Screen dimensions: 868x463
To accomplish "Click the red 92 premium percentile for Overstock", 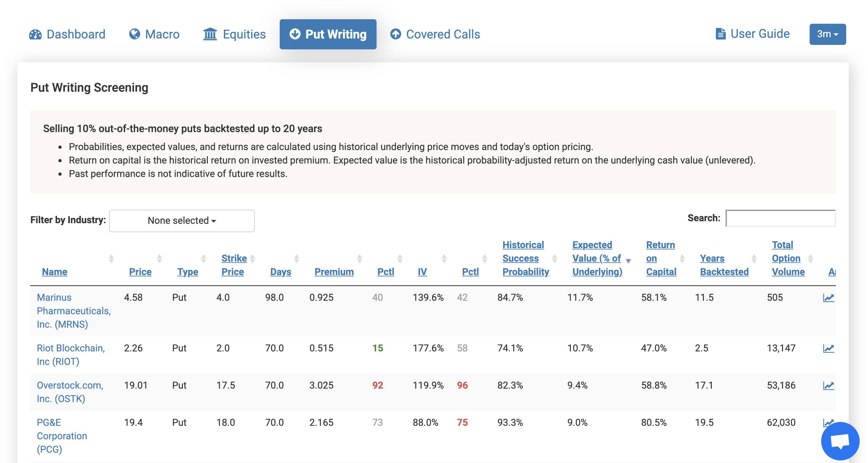I will coord(378,385).
